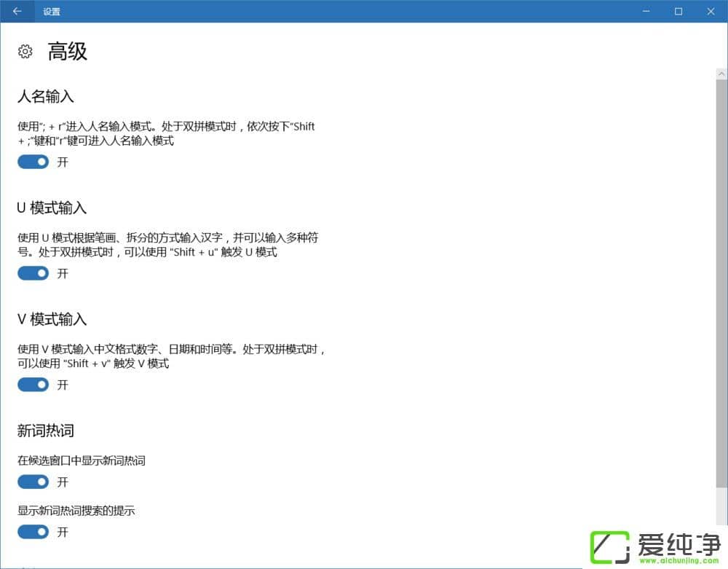Disable the 显示新词热词搜索的提示 switch
728x569 pixels.
click(32, 532)
